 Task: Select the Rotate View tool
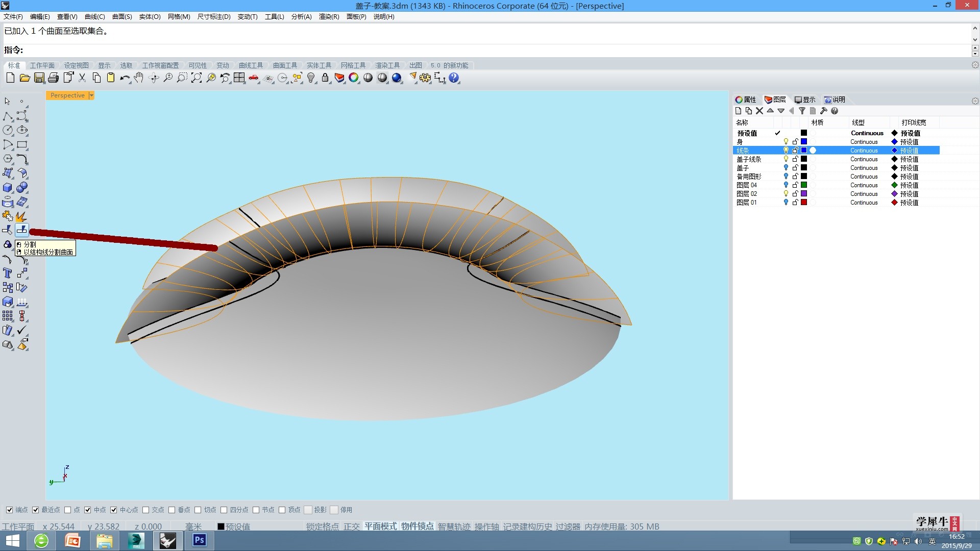(x=154, y=78)
